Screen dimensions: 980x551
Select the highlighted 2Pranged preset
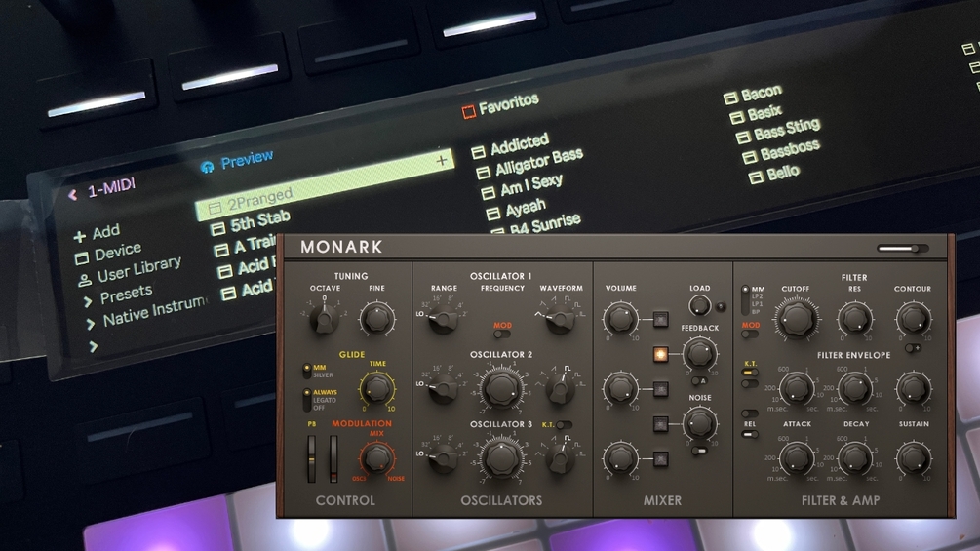point(325,183)
